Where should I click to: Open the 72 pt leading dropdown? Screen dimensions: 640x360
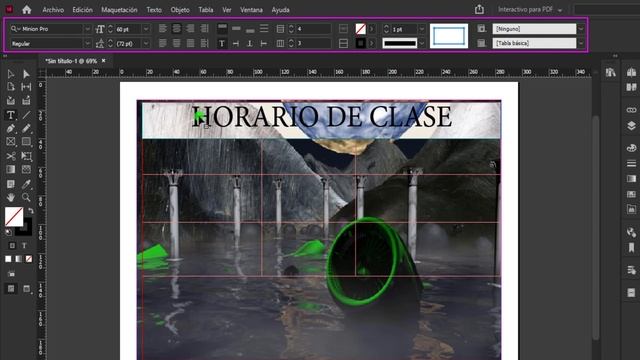(x=146, y=43)
